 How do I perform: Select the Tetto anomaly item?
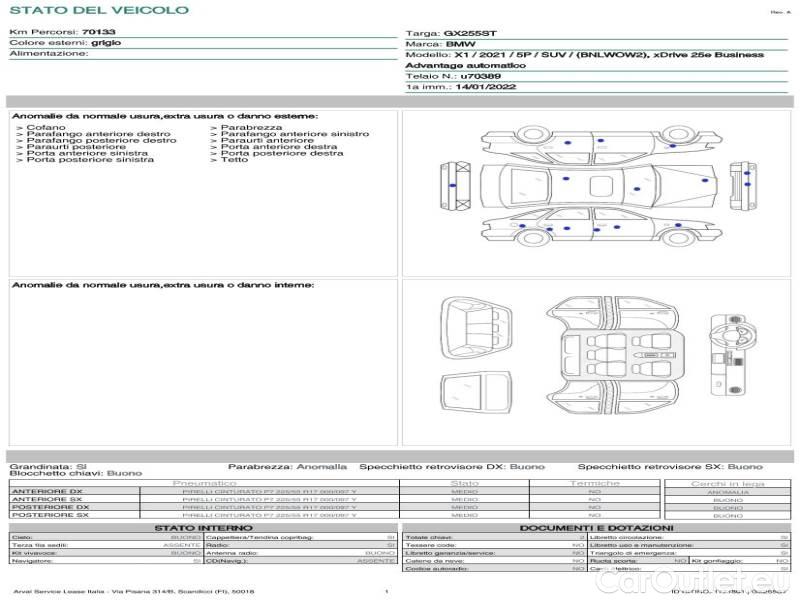pyautogui.click(x=234, y=160)
